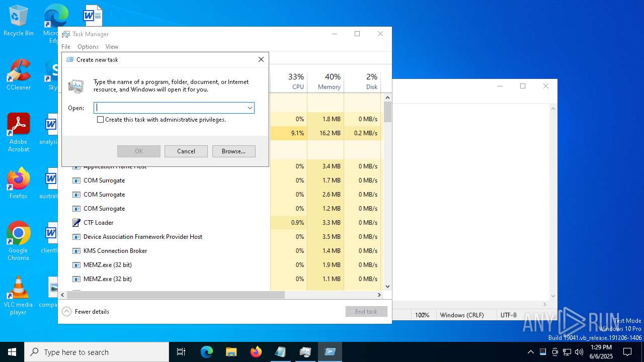Viewport: 644px width, 362px height.
Task: Open the clock and date flyout
Action: [x=601, y=352]
